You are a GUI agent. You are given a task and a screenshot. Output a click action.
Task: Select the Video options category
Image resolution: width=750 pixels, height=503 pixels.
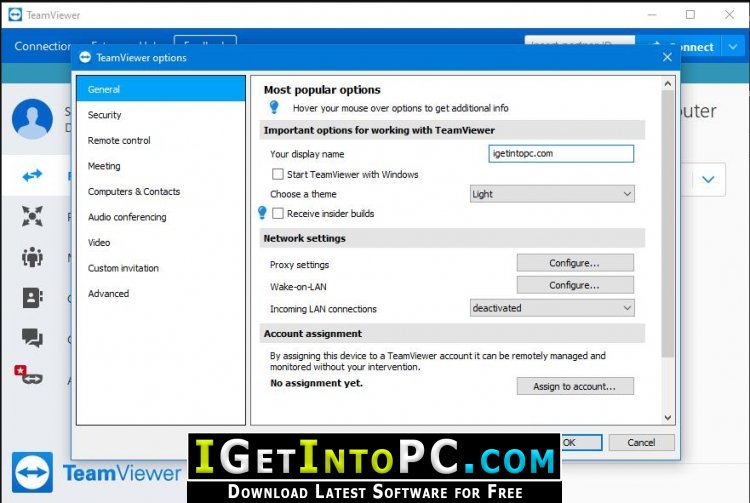(x=161, y=242)
